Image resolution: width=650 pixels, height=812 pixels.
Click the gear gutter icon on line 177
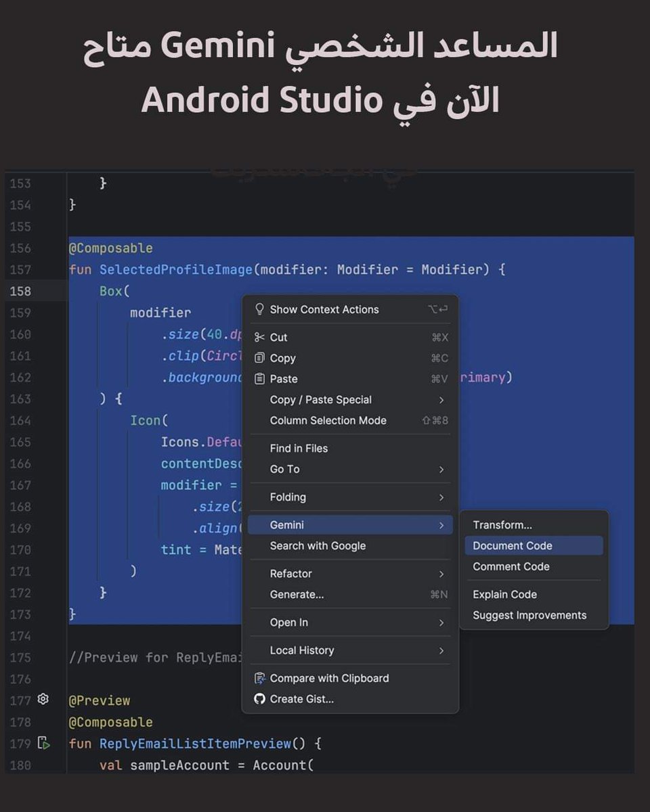43,700
